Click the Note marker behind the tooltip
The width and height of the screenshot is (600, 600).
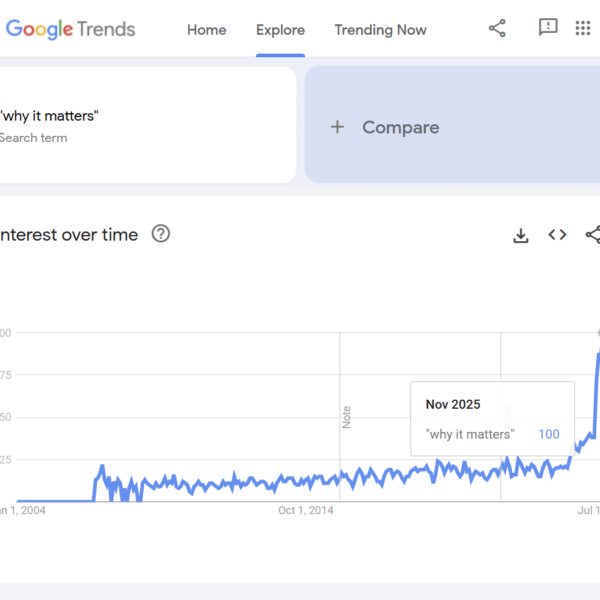tap(507, 415)
